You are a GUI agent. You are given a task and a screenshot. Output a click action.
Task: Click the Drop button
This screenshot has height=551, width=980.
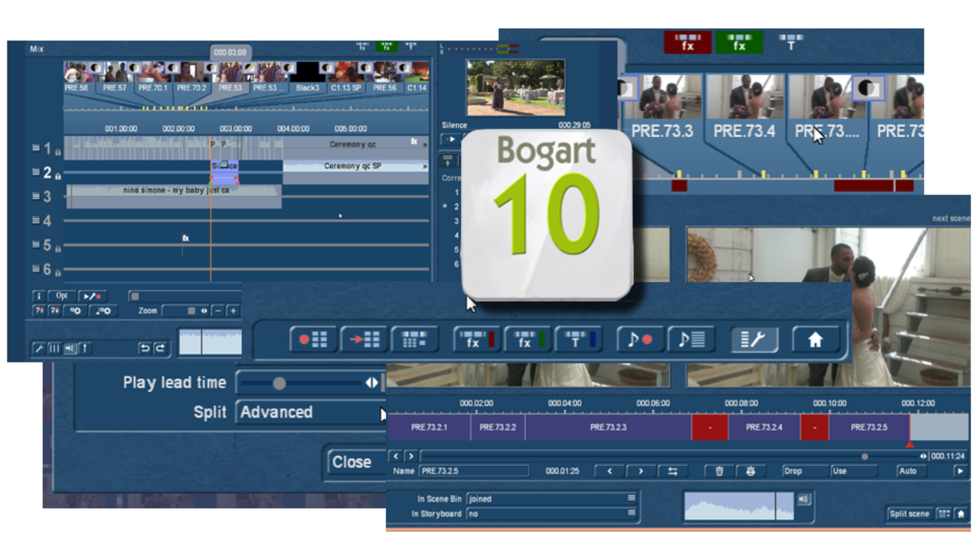(x=805, y=471)
